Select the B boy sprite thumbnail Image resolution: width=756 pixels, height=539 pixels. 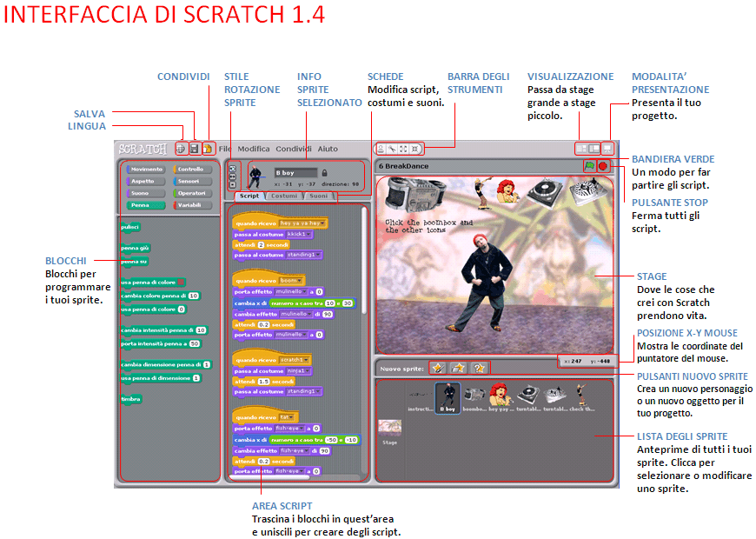pos(448,398)
